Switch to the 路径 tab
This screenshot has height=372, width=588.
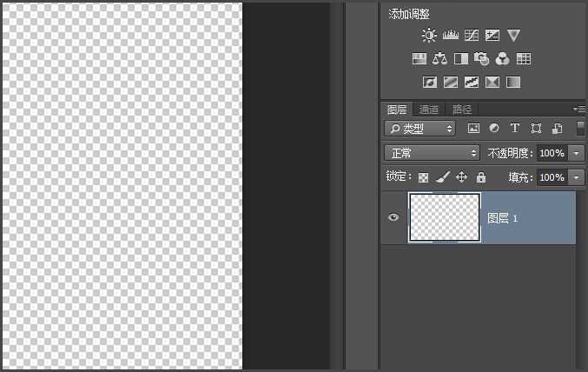coord(462,110)
